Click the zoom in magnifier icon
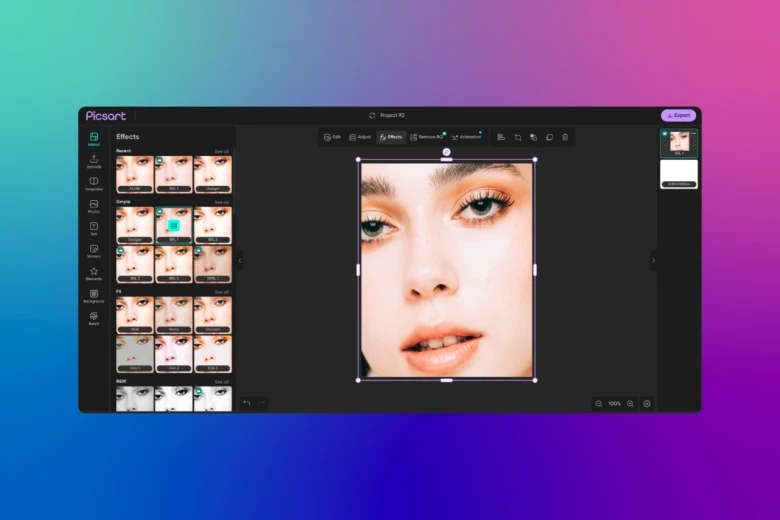Image resolution: width=780 pixels, height=520 pixels. (630, 403)
